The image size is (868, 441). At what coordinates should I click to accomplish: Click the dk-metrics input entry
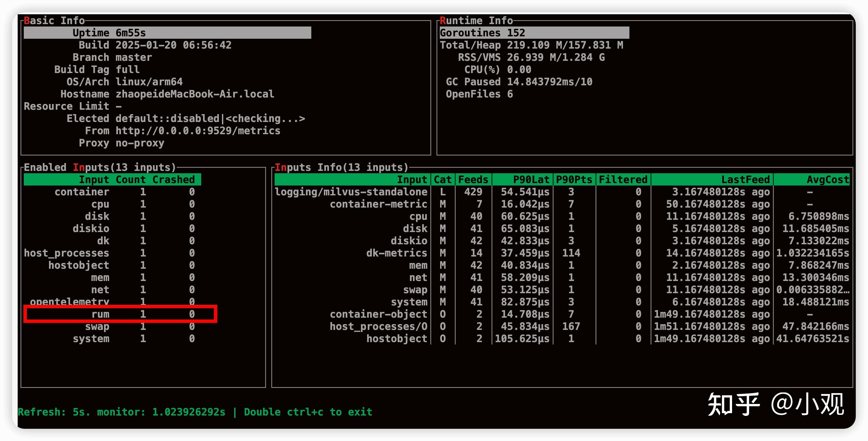396,253
